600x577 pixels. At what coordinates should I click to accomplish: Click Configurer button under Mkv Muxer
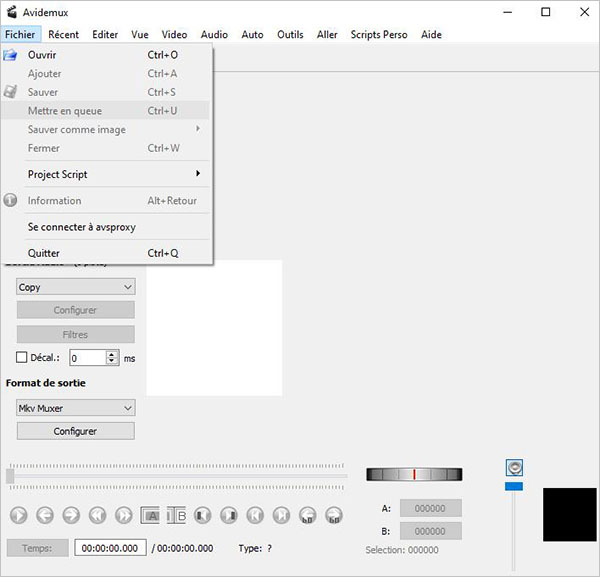coord(76,431)
